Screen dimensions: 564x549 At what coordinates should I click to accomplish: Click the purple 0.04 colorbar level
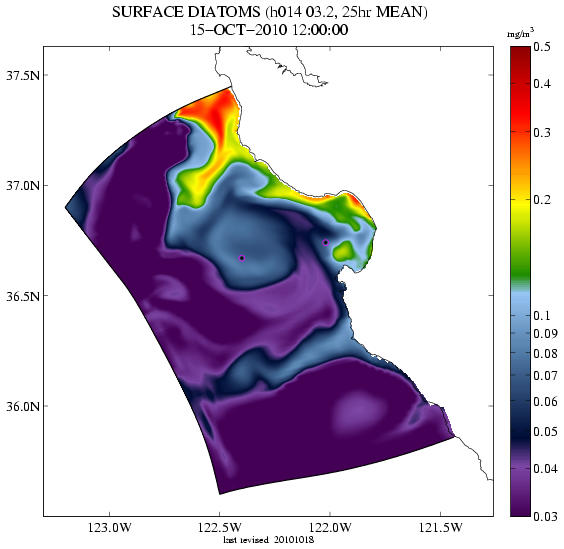[520, 468]
